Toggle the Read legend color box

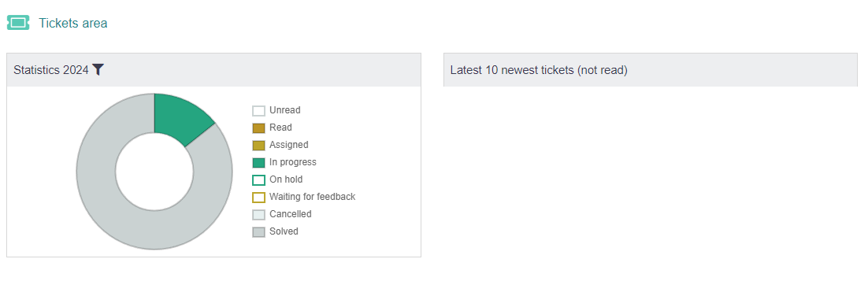coord(258,128)
